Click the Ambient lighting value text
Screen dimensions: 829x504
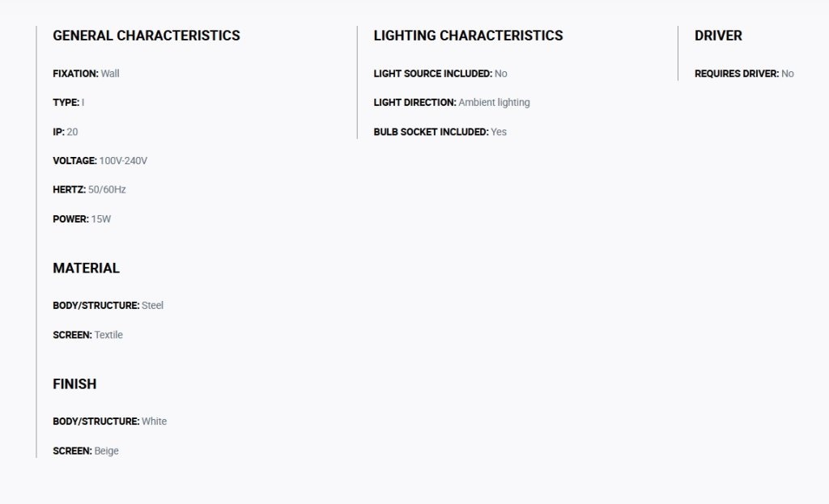pos(494,103)
